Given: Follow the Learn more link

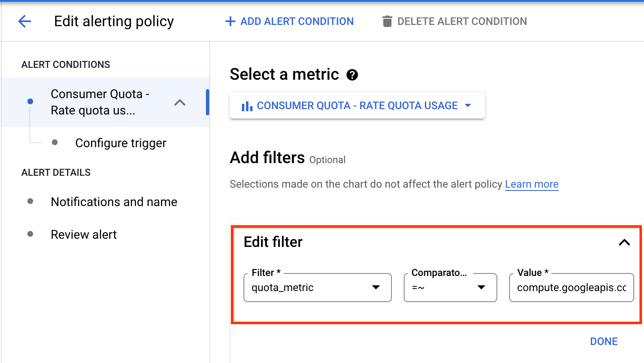Looking at the screenshot, I should pos(531,184).
